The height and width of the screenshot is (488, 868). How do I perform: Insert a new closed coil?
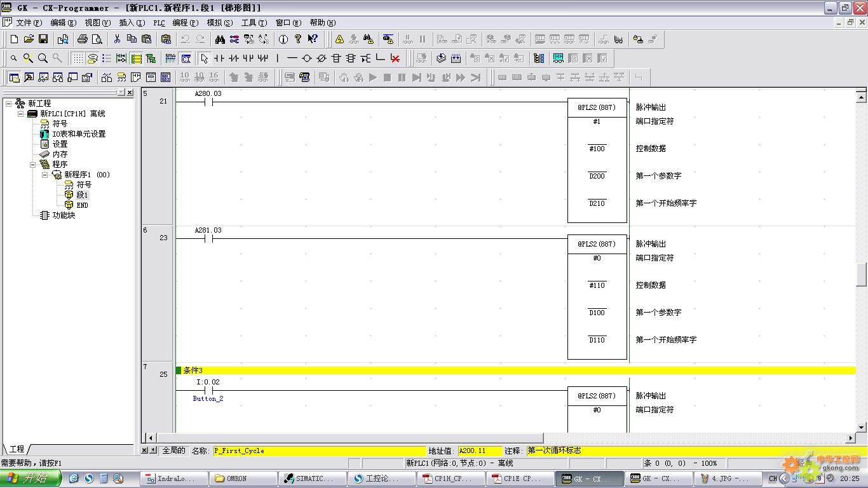(321, 58)
